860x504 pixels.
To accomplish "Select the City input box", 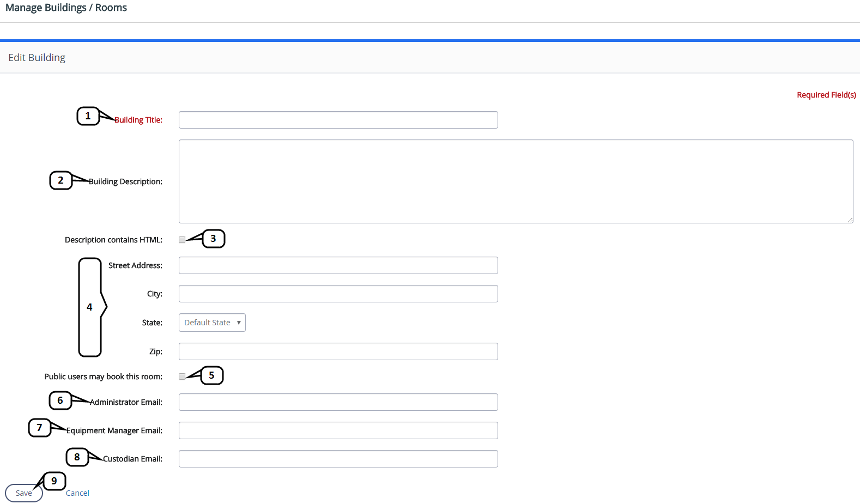I will point(338,294).
